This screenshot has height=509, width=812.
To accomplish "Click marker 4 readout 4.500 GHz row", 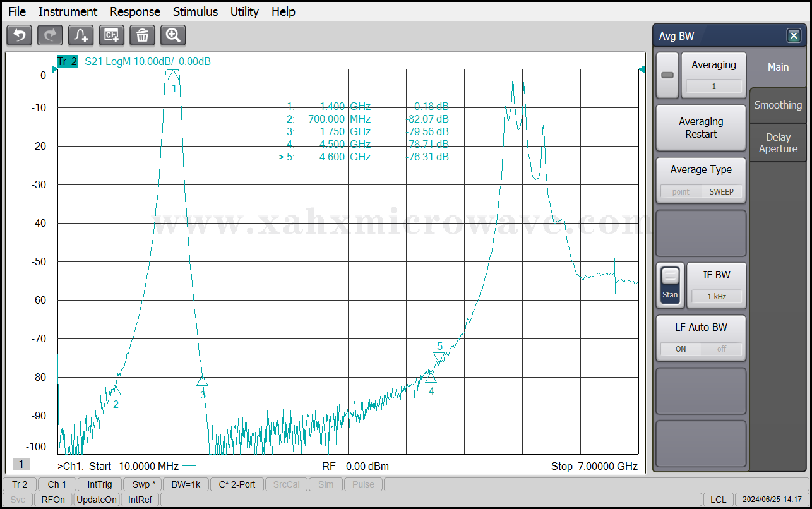I will (x=367, y=144).
